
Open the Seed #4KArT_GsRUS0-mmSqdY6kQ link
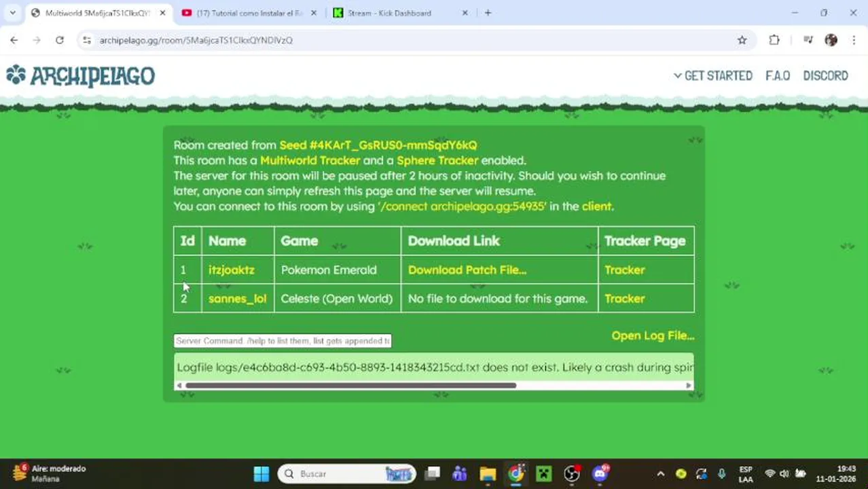tap(378, 145)
